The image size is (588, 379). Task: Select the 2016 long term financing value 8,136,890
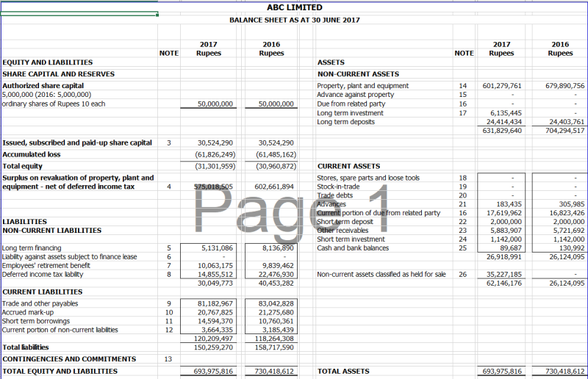(278, 248)
